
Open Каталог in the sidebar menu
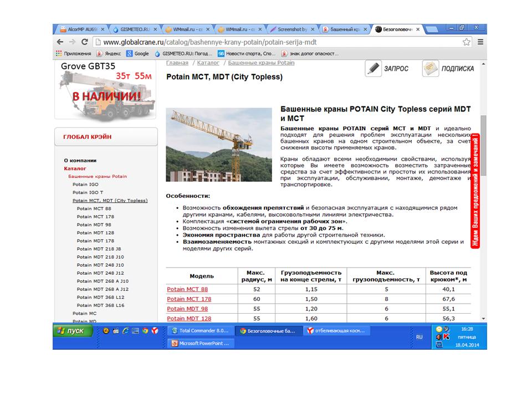[x=75, y=168]
